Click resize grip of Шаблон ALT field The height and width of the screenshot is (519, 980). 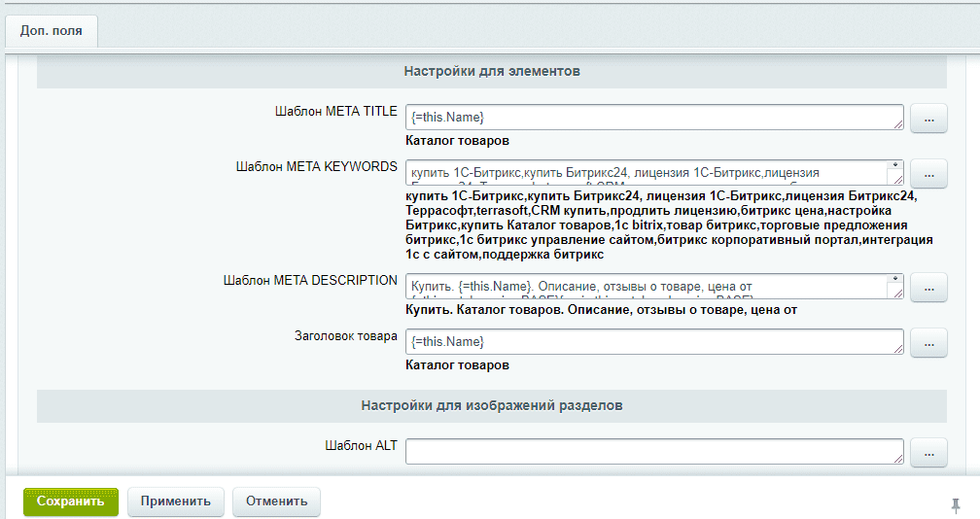pos(898,459)
